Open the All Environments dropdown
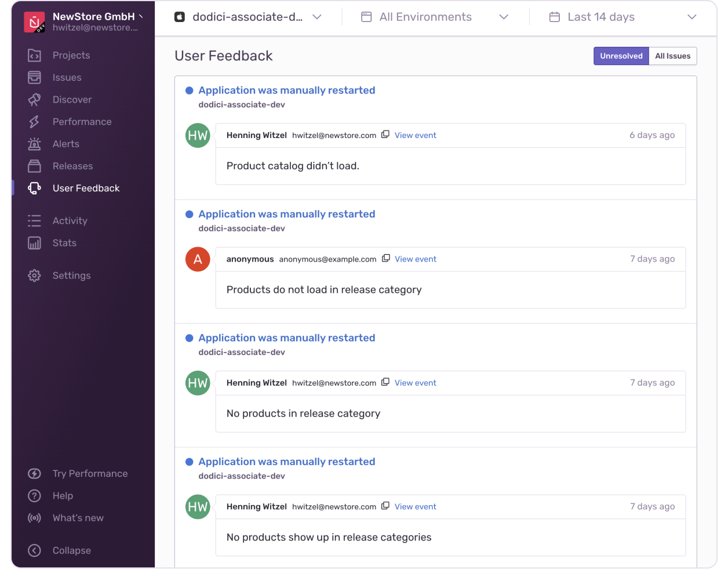Viewport: 728px width, 569px height. [x=435, y=17]
